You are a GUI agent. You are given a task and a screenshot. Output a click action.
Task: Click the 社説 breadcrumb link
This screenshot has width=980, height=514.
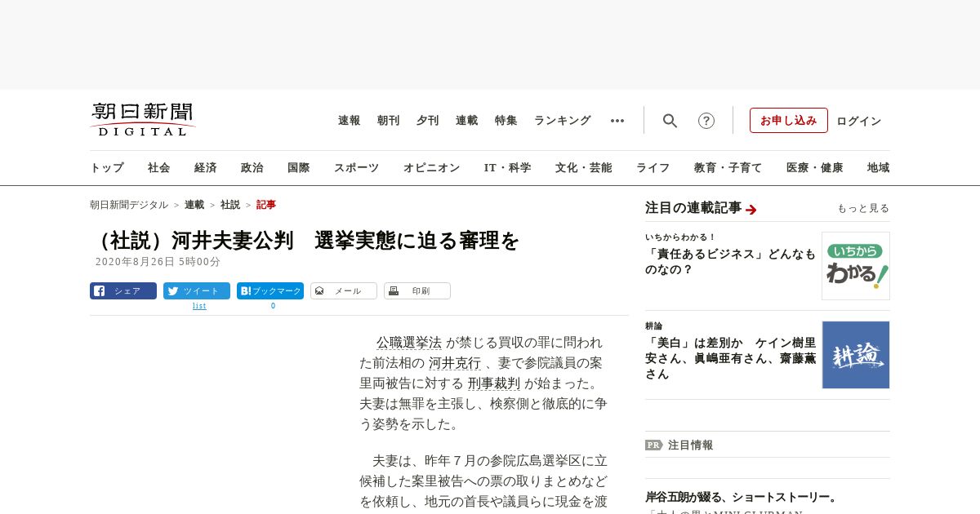(230, 205)
